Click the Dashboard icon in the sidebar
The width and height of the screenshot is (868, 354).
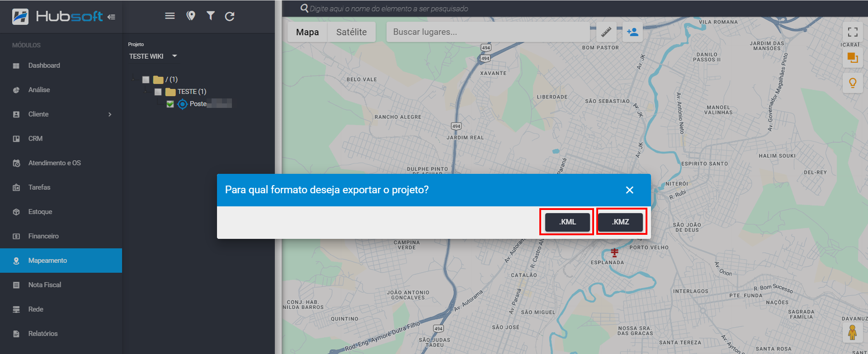(x=16, y=66)
